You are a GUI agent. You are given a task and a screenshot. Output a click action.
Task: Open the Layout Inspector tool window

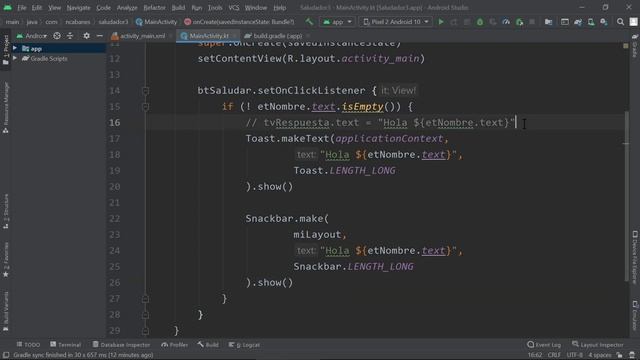pos(598,345)
